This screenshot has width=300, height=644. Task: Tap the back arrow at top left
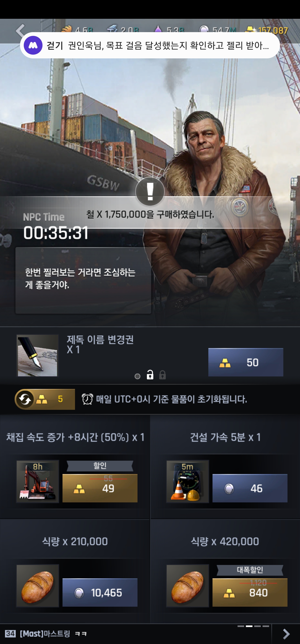(20, 30)
